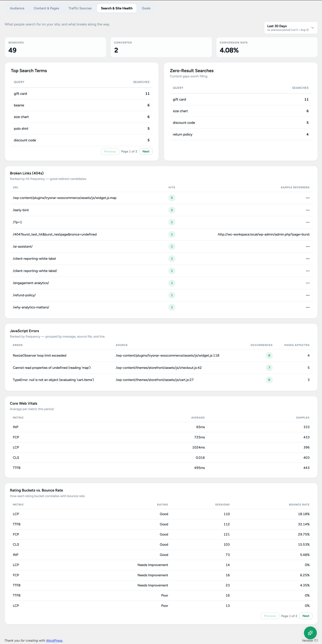Click the hits badge showing 5
Screen dimensions: 322x644
172,198
